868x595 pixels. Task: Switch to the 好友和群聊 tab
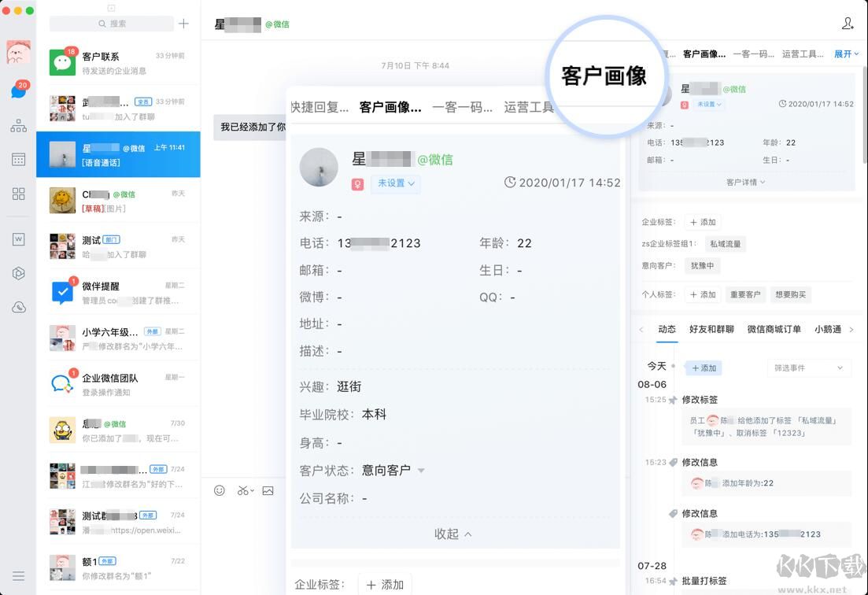(x=713, y=330)
